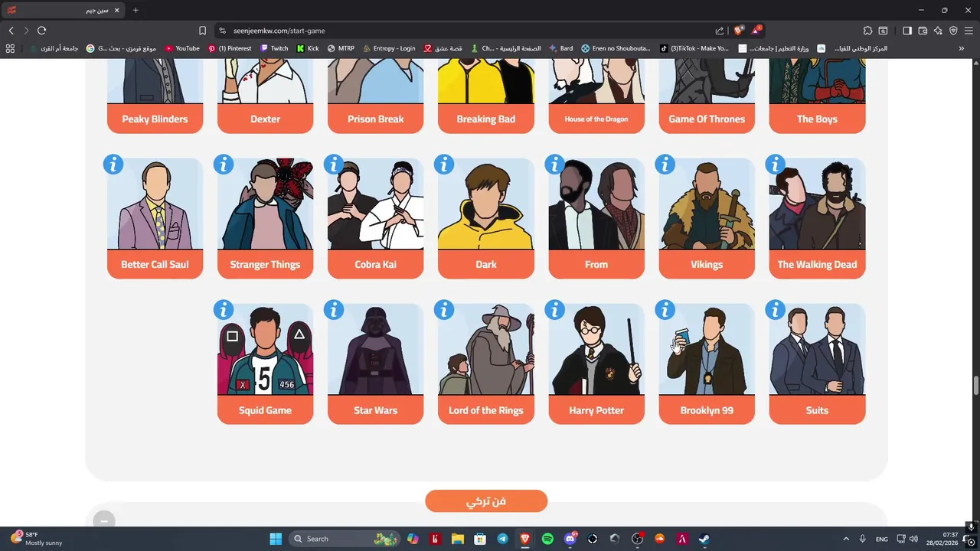The height and width of the screenshot is (551, 980).
Task: Open a new browser tab
Action: coord(136,10)
